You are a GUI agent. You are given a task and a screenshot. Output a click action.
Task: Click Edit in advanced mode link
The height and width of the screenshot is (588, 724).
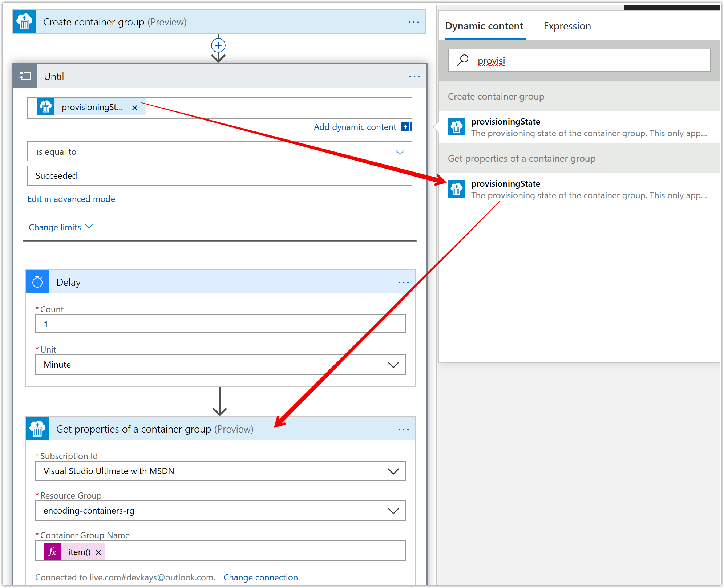tap(71, 199)
